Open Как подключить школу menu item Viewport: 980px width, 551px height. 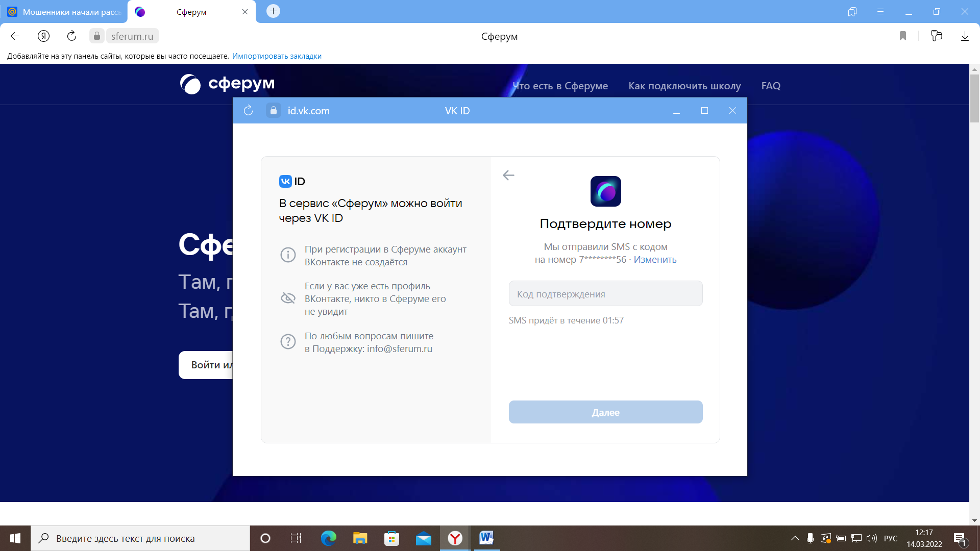pos(684,86)
